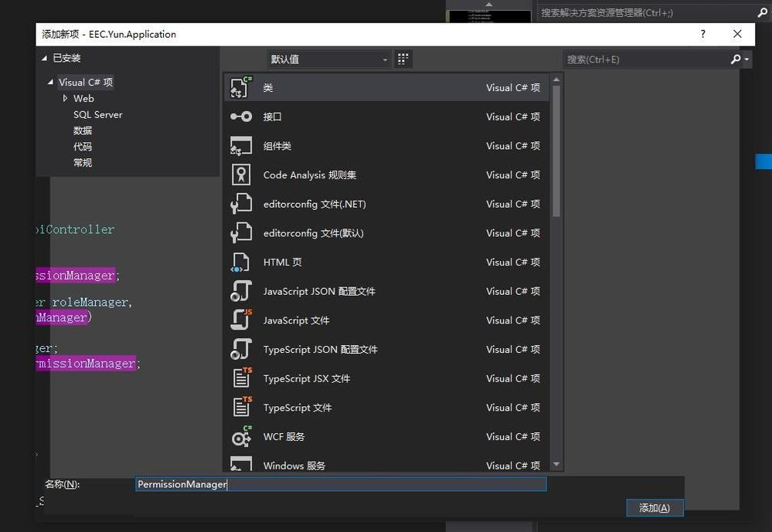The width and height of the screenshot is (772, 532).
Task: Select the Windows 服务 template icon
Action: 241,463
